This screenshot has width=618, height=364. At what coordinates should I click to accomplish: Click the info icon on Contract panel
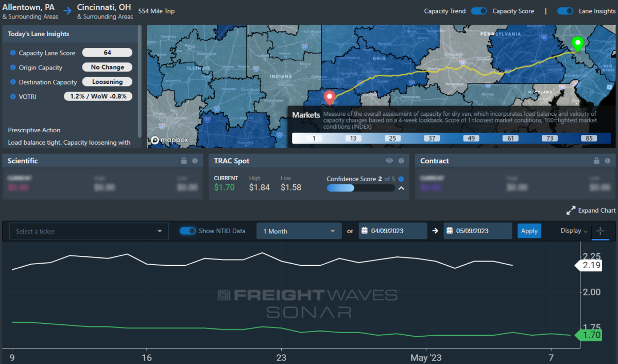(607, 161)
